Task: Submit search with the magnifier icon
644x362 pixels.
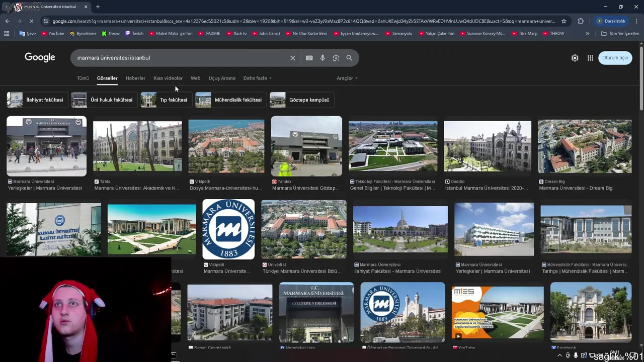Action: point(349,58)
